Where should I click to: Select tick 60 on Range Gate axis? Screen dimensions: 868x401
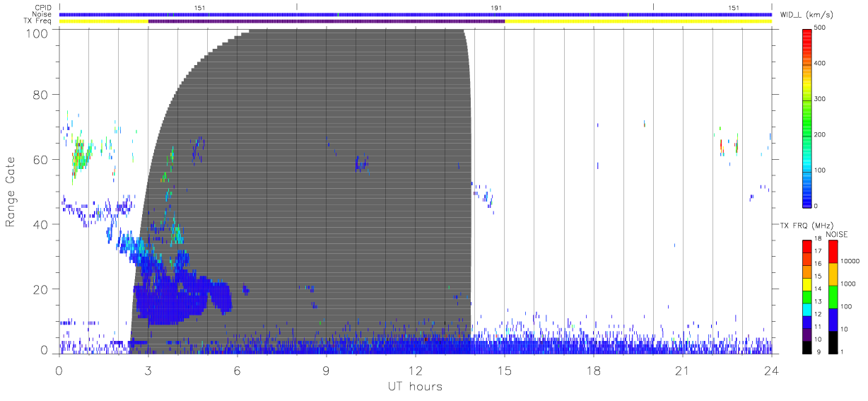tap(40, 159)
